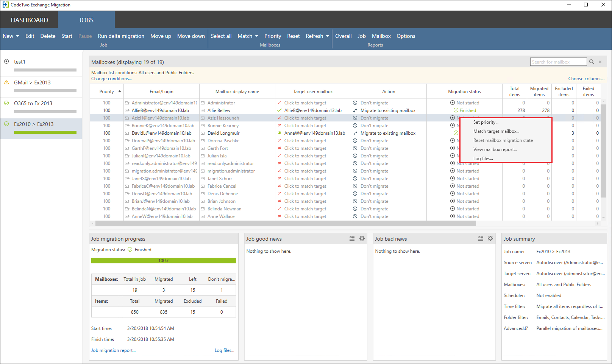Click Not started status icon for JanetS
The image size is (612, 364).
point(453,179)
